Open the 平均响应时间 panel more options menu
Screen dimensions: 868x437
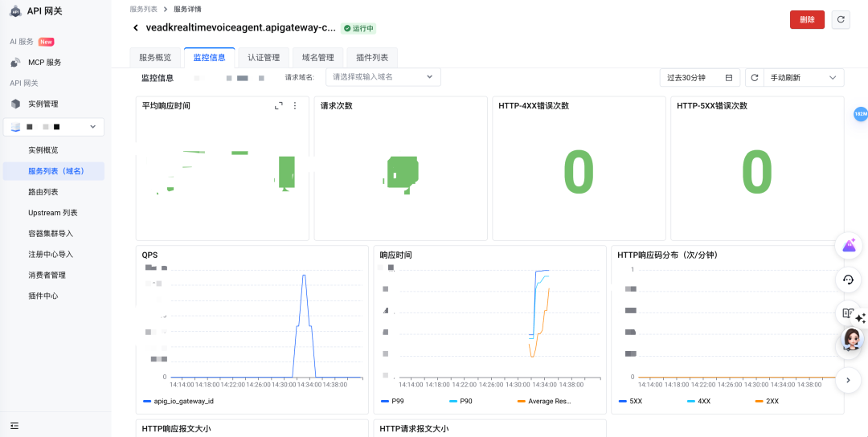tap(294, 106)
